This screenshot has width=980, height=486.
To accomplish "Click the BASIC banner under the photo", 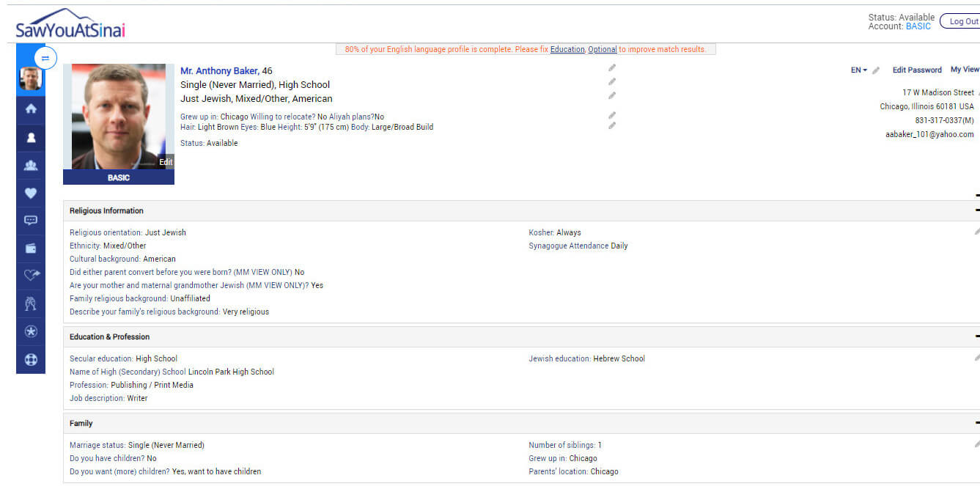I will 119,177.
